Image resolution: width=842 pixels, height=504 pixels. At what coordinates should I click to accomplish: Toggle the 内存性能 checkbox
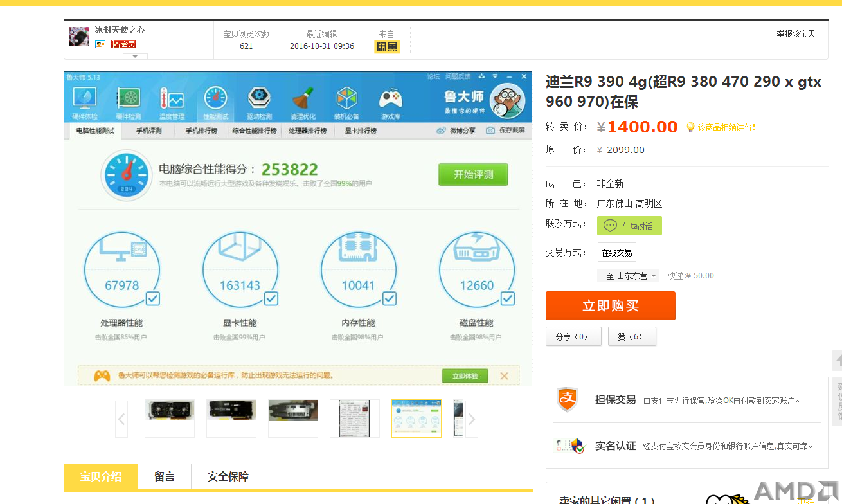pos(390,298)
